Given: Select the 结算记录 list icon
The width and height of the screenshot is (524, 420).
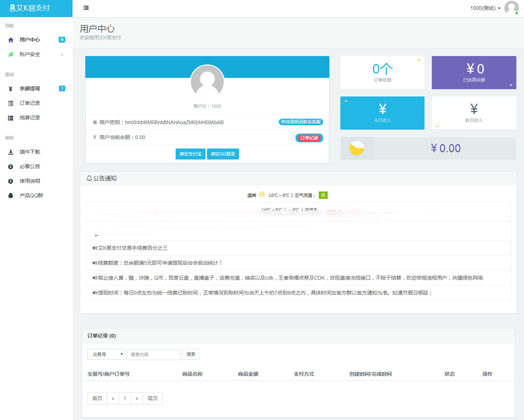Looking at the screenshot, I should pyautogui.click(x=10, y=118).
